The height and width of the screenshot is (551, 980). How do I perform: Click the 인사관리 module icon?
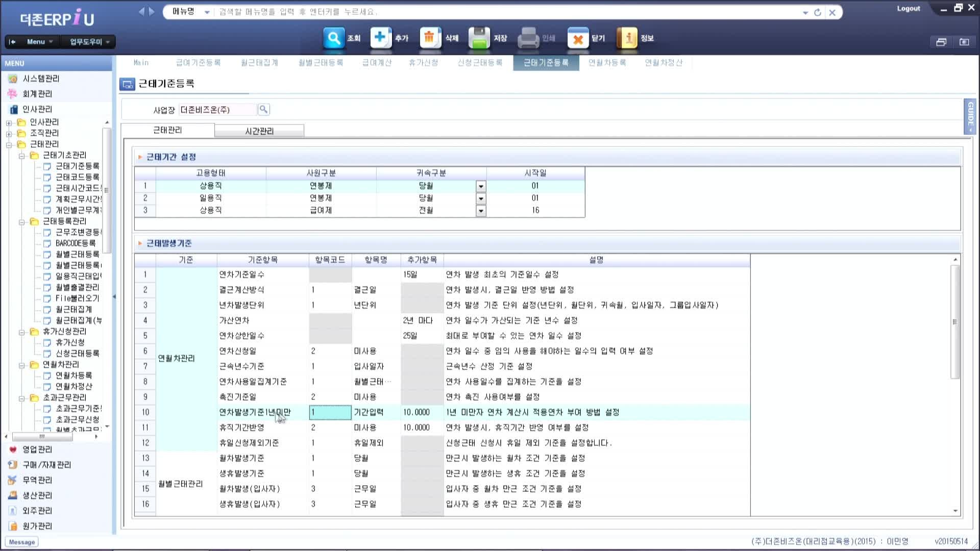[13, 109]
